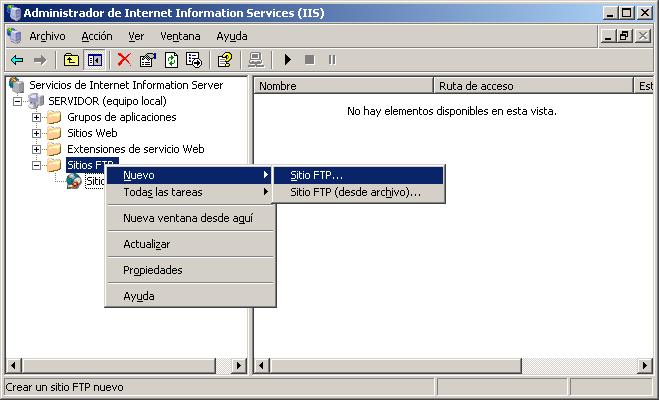659x400 pixels.
Task: Click the Grupos de aplicaciones folder icon
Action: pos(53,117)
